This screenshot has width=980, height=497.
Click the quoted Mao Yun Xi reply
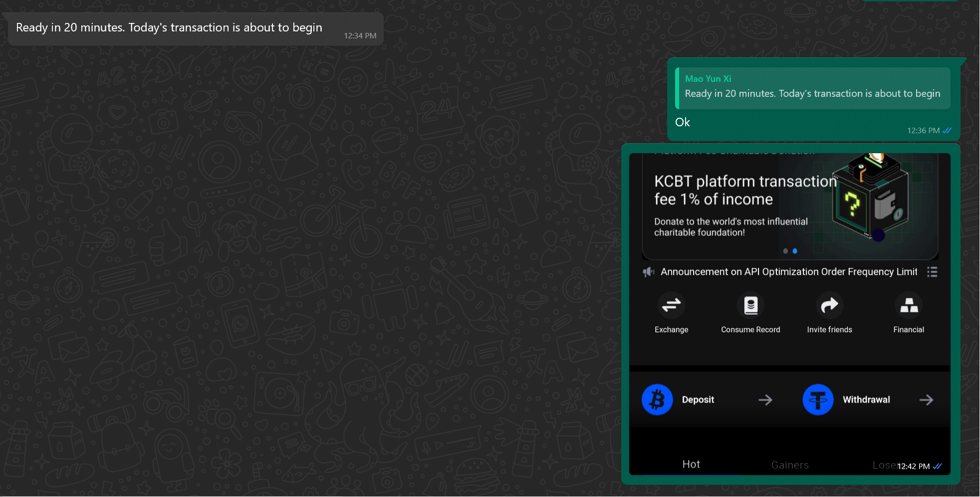pyautogui.click(x=812, y=88)
